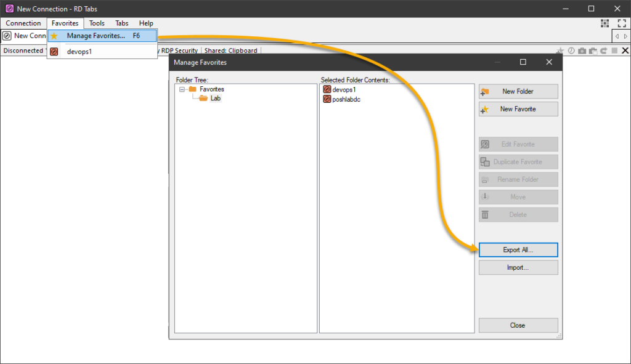
Task: Open the Favorites menu
Action: click(x=65, y=23)
